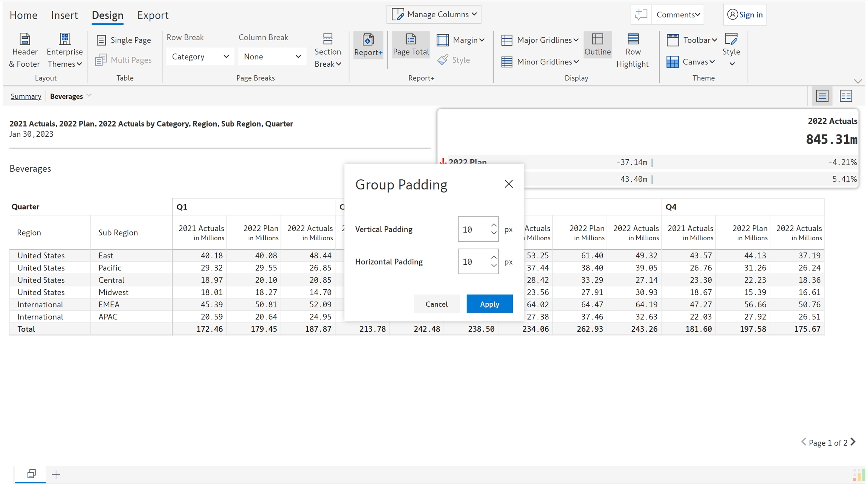The height and width of the screenshot is (487, 868).
Task: Click Apply in Group Padding dialog
Action: click(489, 304)
